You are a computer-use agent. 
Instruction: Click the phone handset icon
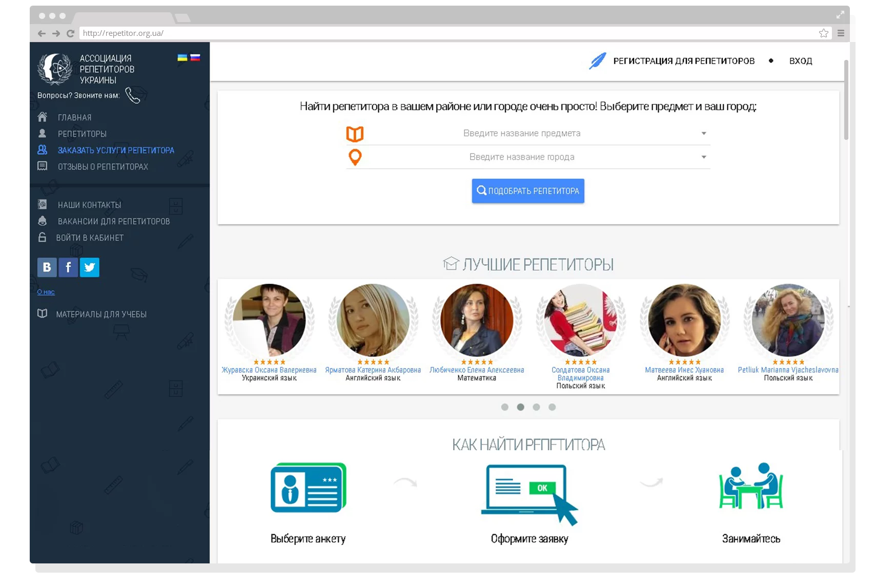[x=133, y=95]
